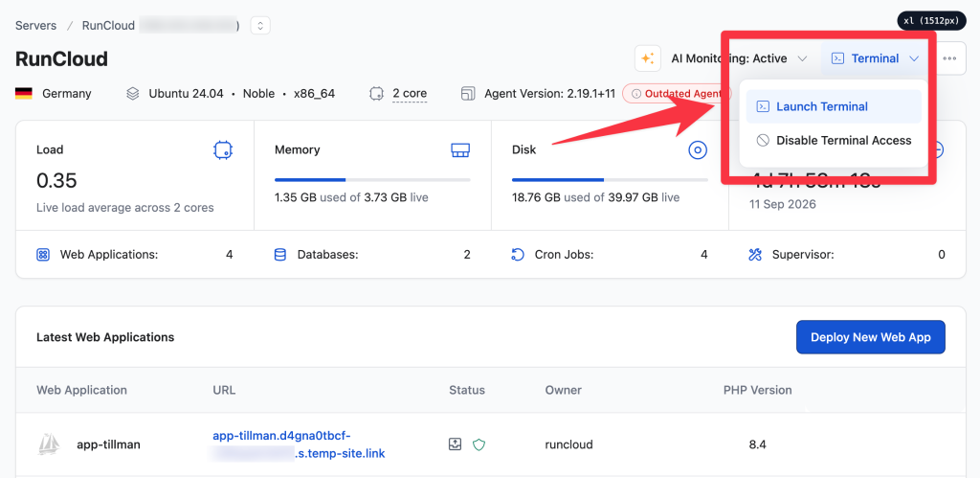The image size is (980, 478).
Task: Click the Ubuntu 24.04 Noble text
Action: coord(212,94)
